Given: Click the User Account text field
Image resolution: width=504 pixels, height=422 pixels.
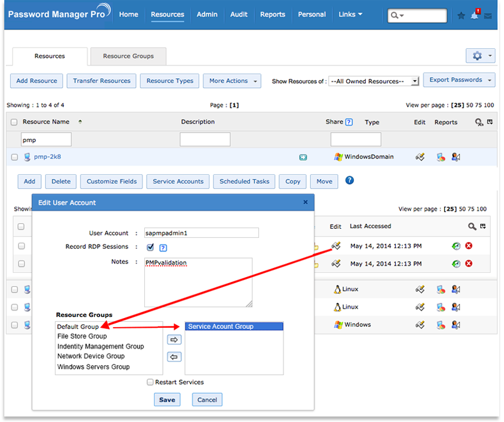Looking at the screenshot, I should (x=202, y=233).
